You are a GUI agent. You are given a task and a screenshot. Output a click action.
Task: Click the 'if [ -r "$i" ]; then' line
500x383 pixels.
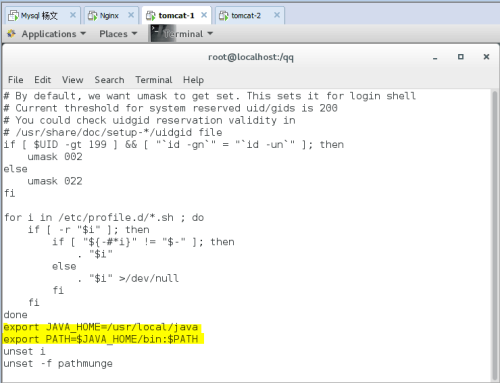point(89,230)
